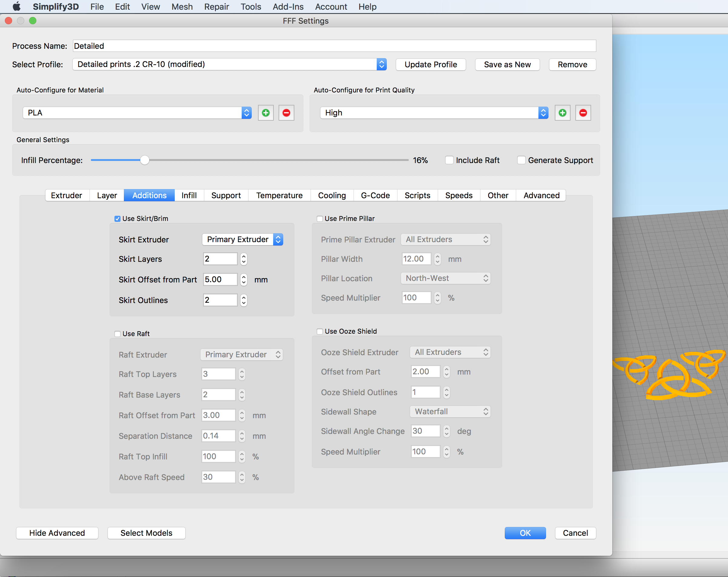This screenshot has width=728, height=577.
Task: Enable the Use Skirt/Brim checkbox
Action: click(x=117, y=219)
